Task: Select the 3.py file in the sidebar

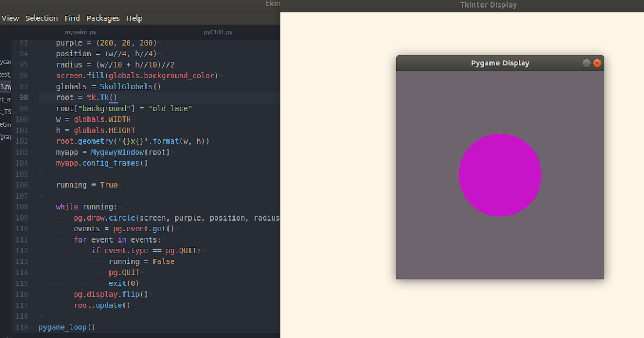Action: [5, 86]
